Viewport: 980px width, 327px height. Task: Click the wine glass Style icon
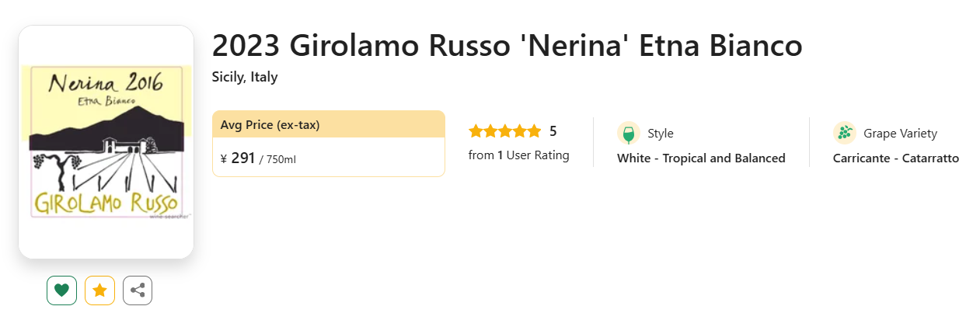(628, 133)
